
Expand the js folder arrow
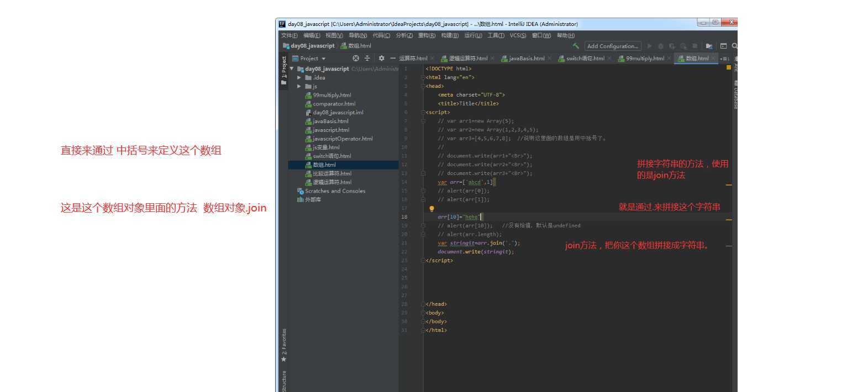point(299,86)
